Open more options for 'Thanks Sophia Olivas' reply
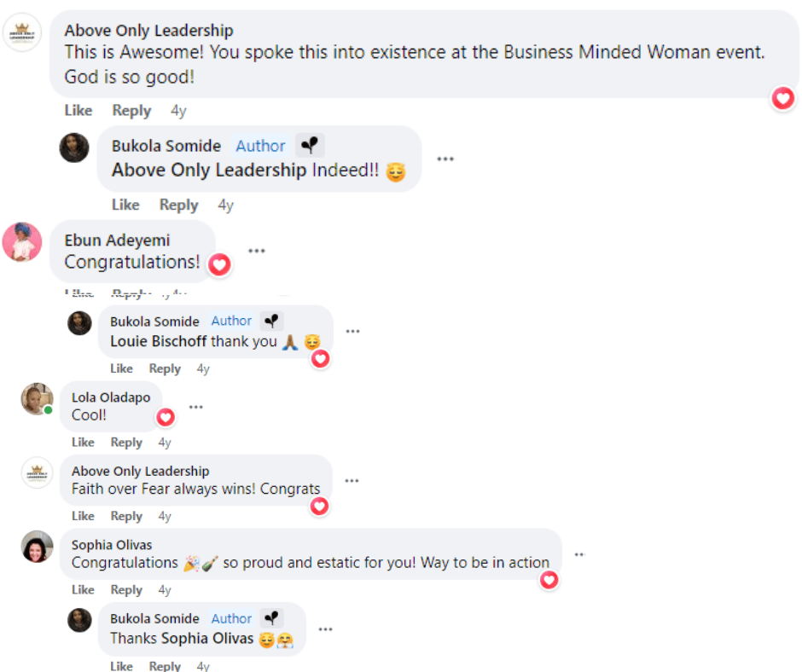This screenshot has width=802, height=672. (x=325, y=629)
